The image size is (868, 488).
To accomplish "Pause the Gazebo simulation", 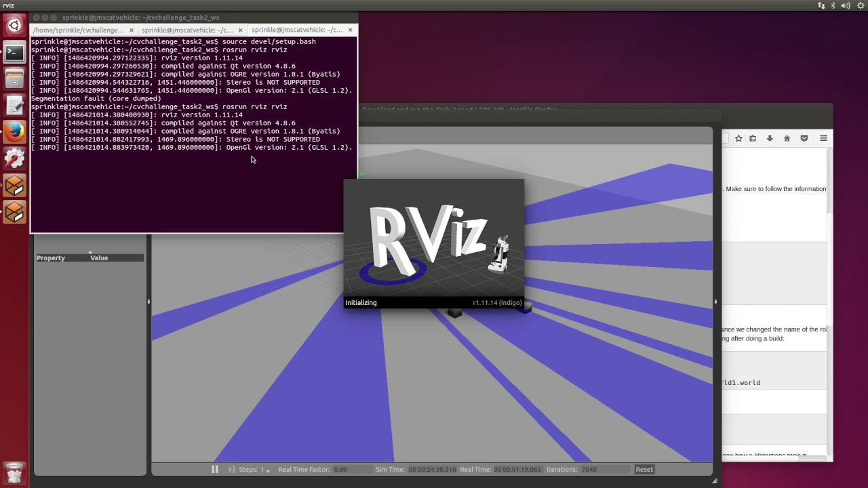I will [215, 469].
